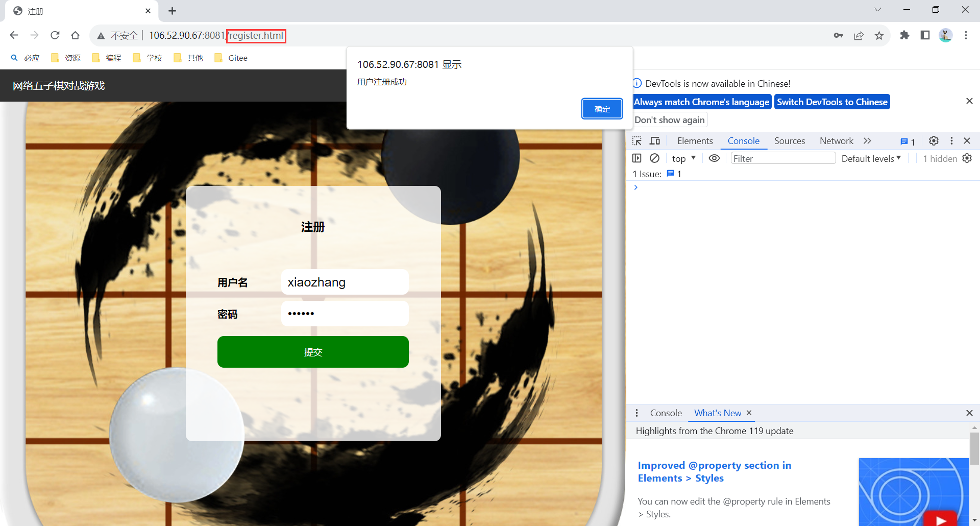Screen dimensions: 980x526
Task: Bookmark this page with star icon
Action: (x=879, y=35)
